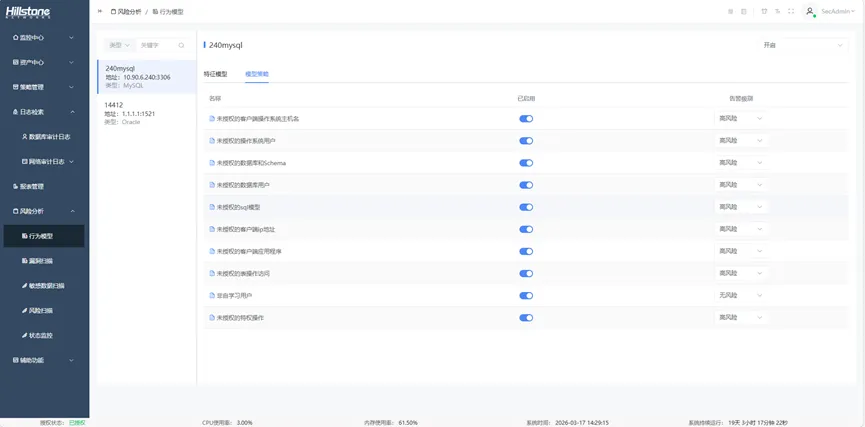Toggle the 未授权的数据库用户 switch
Screen dimensions: 865x427
526,185
